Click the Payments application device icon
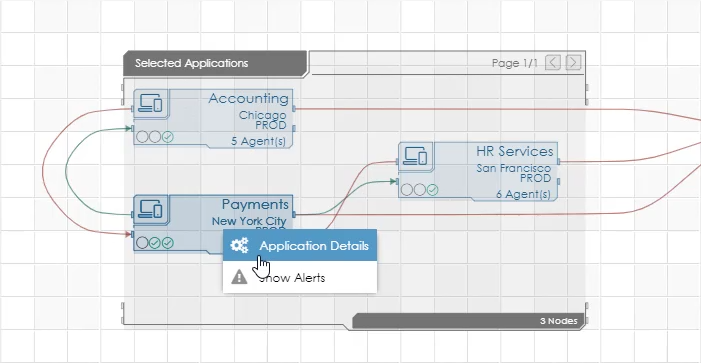The height and width of the screenshot is (363, 701). 151,209
